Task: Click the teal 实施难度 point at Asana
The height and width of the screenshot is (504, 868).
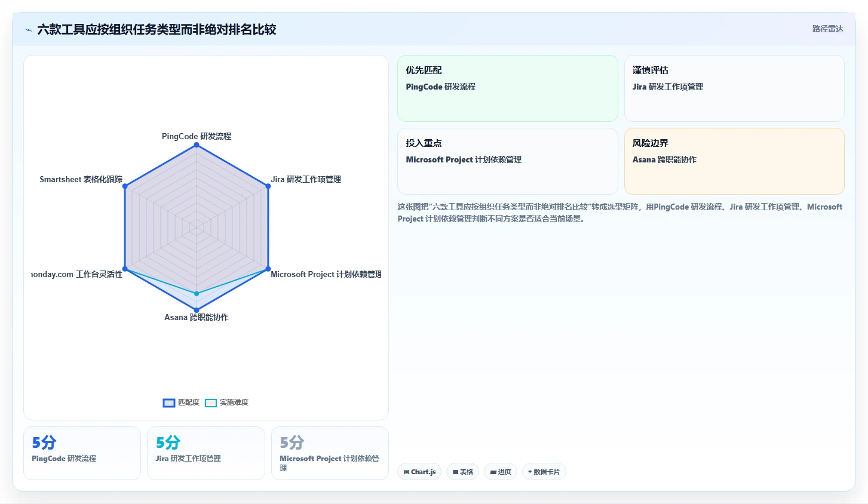Action: (197, 294)
